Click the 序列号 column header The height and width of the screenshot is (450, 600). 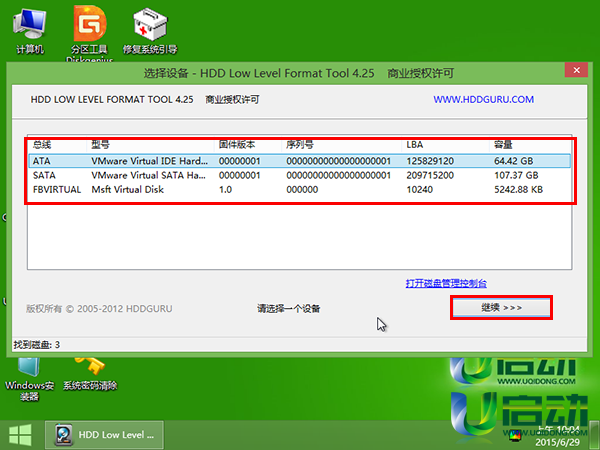(x=341, y=145)
